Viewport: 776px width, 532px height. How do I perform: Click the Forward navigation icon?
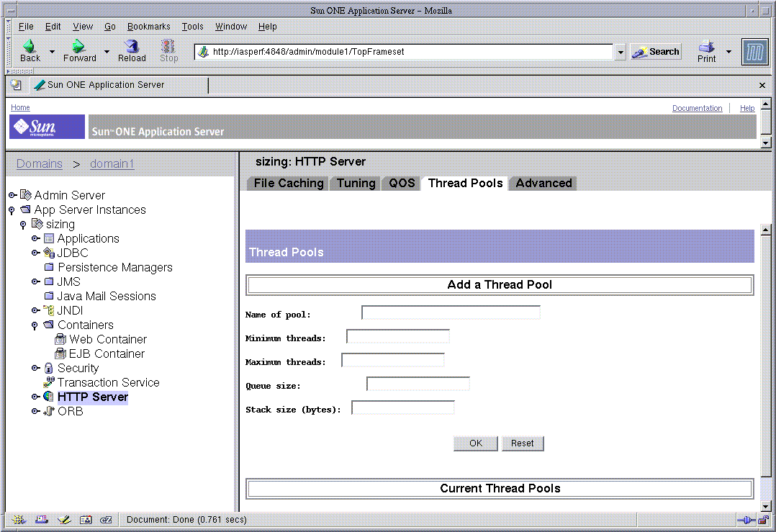(x=78, y=46)
